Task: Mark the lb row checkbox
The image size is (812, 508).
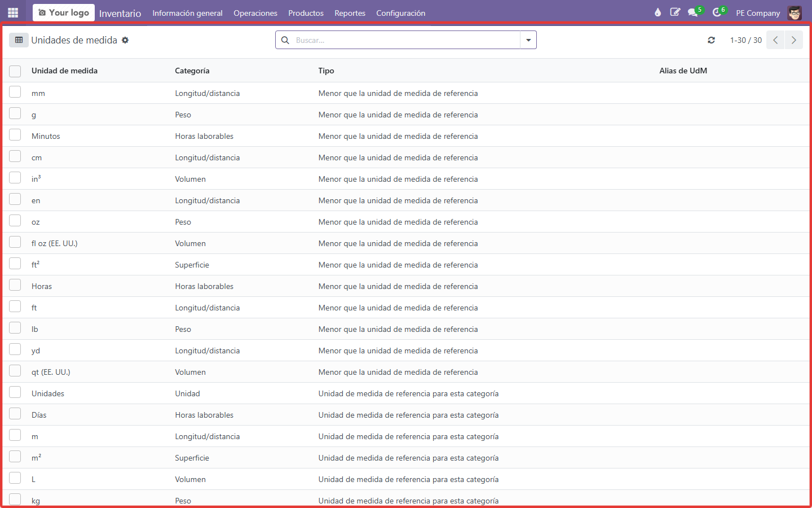Action: (x=15, y=328)
